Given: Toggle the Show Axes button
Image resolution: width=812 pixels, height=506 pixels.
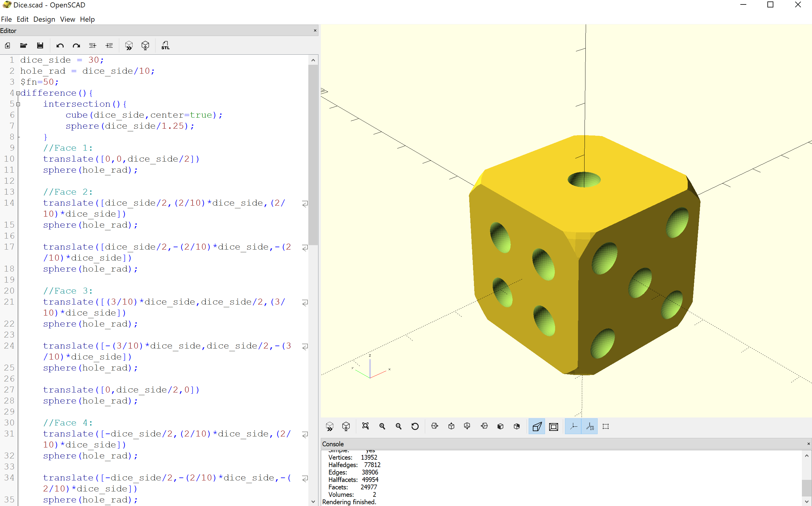Looking at the screenshot, I should point(574,426).
